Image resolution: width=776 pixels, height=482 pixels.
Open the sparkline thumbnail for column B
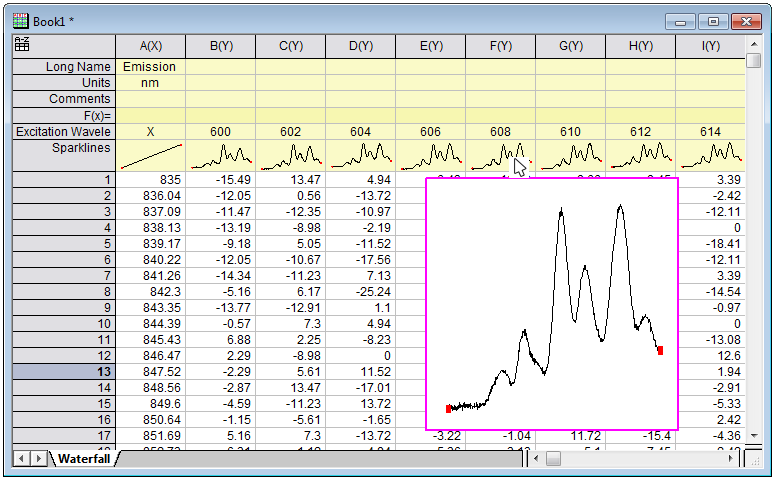[220, 155]
